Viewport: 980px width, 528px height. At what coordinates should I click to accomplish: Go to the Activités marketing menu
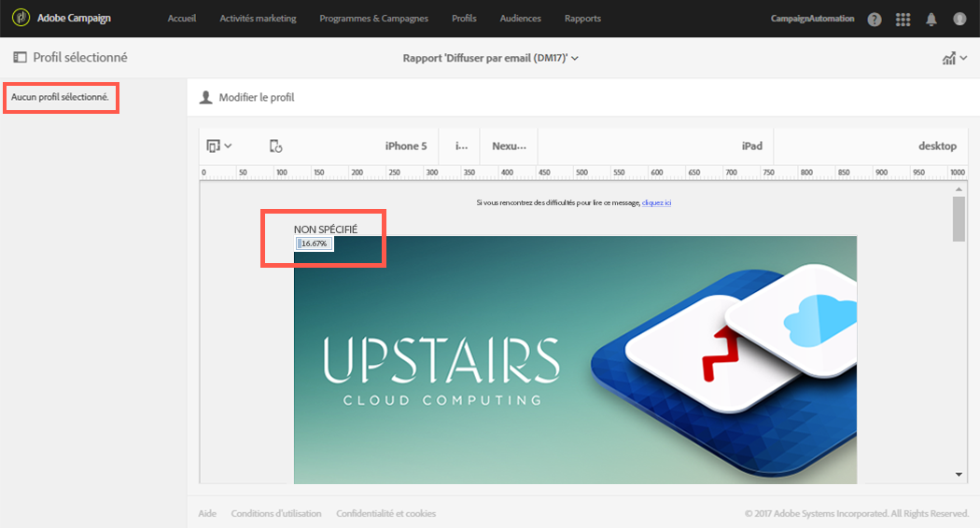click(259, 18)
